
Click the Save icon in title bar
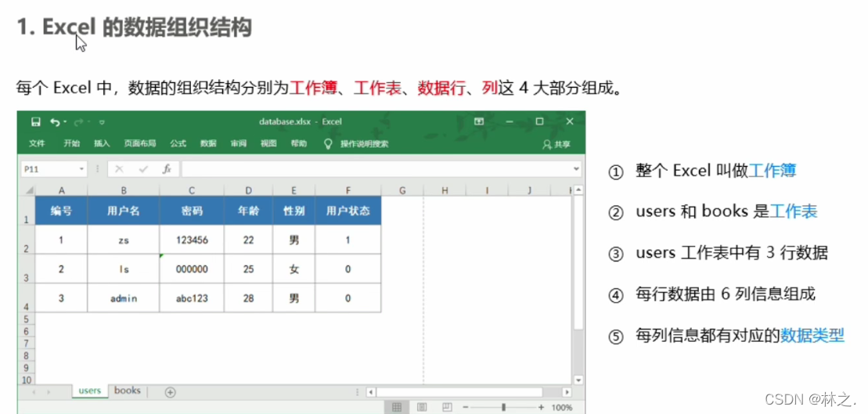(36, 122)
